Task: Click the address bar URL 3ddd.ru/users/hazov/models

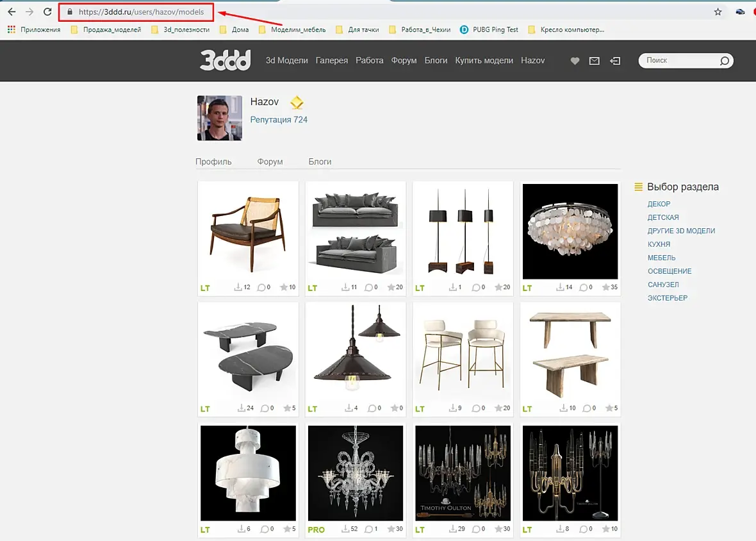Action: coord(141,12)
